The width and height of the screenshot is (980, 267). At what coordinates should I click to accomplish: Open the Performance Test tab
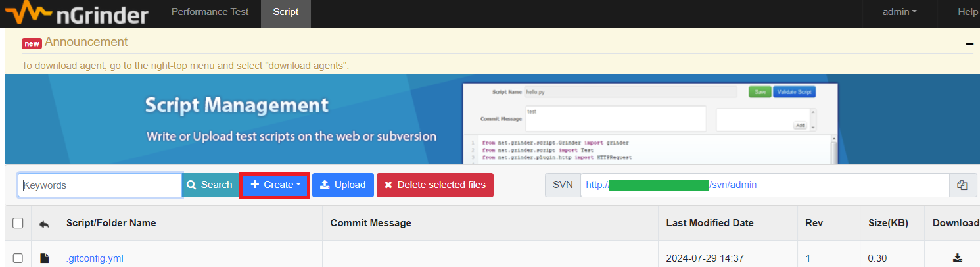tap(210, 12)
